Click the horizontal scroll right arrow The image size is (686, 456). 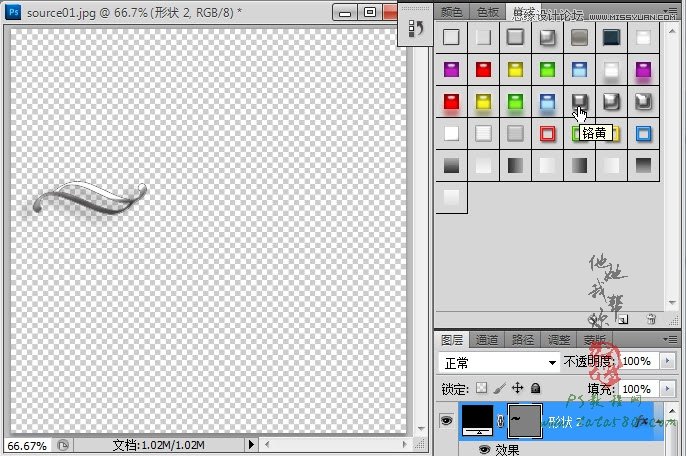pos(405,445)
